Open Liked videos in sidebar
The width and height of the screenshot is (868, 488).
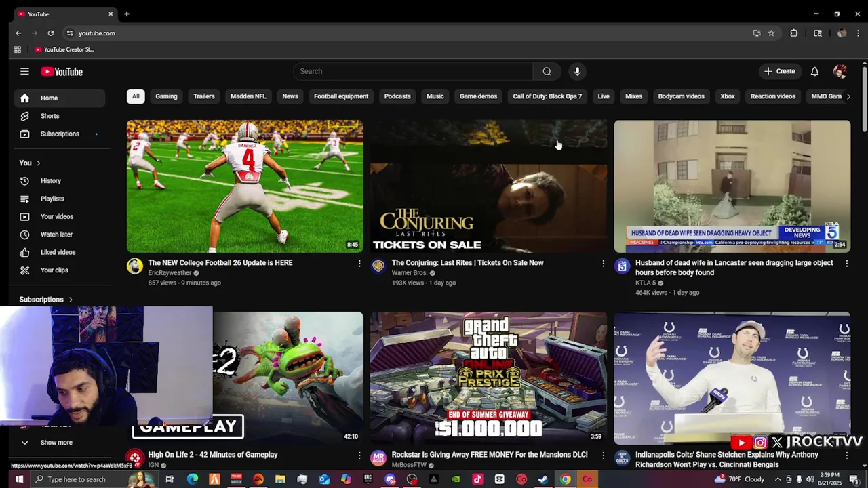coord(60,252)
